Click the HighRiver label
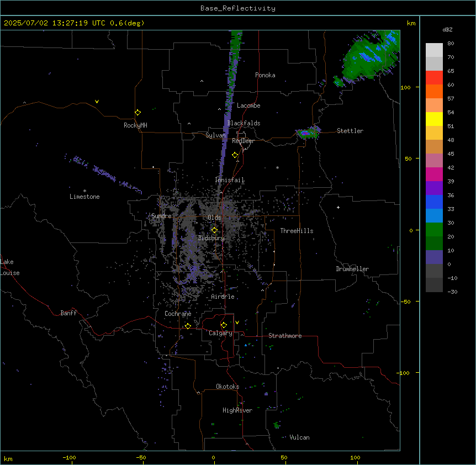Image resolution: width=476 pixels, height=465 pixels. click(237, 410)
